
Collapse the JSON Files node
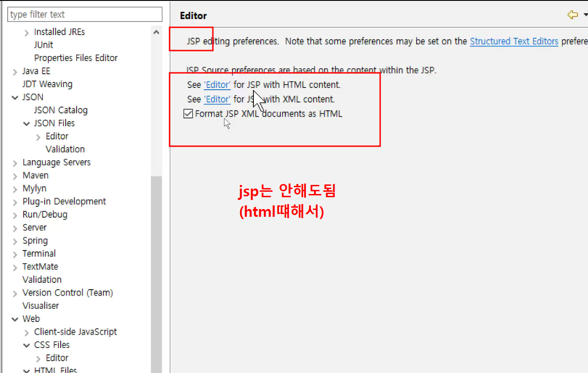[x=27, y=124]
